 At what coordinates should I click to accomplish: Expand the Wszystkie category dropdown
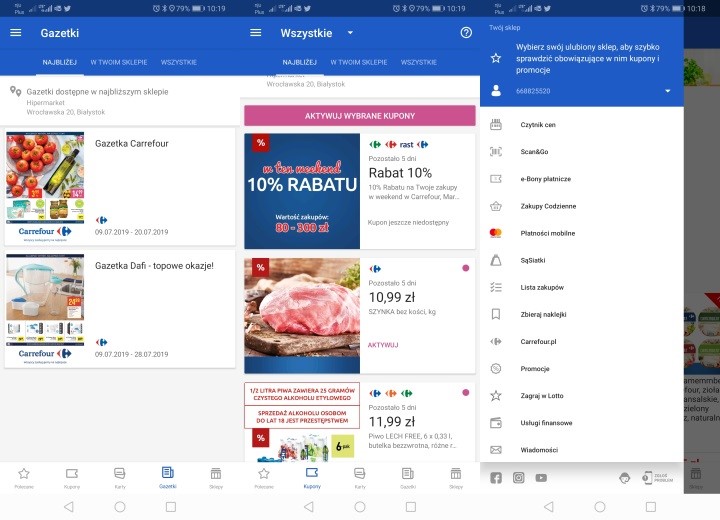coord(350,33)
